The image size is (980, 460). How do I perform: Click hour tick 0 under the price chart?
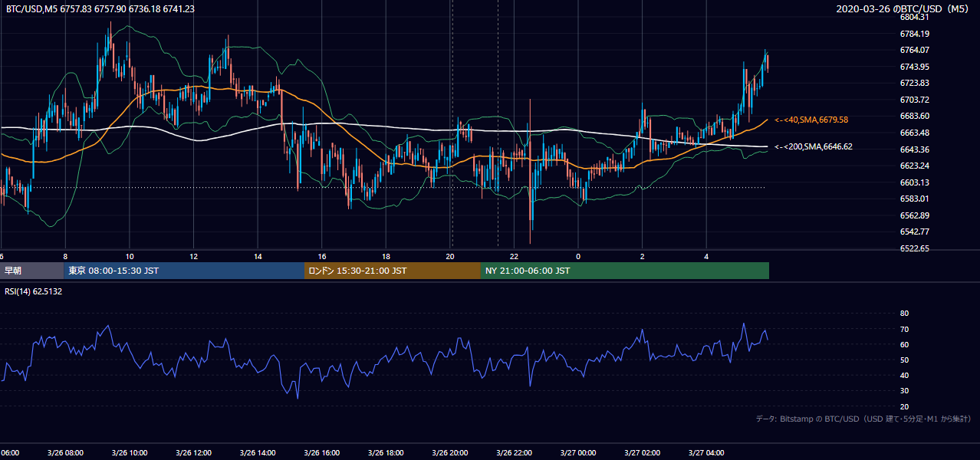point(578,257)
